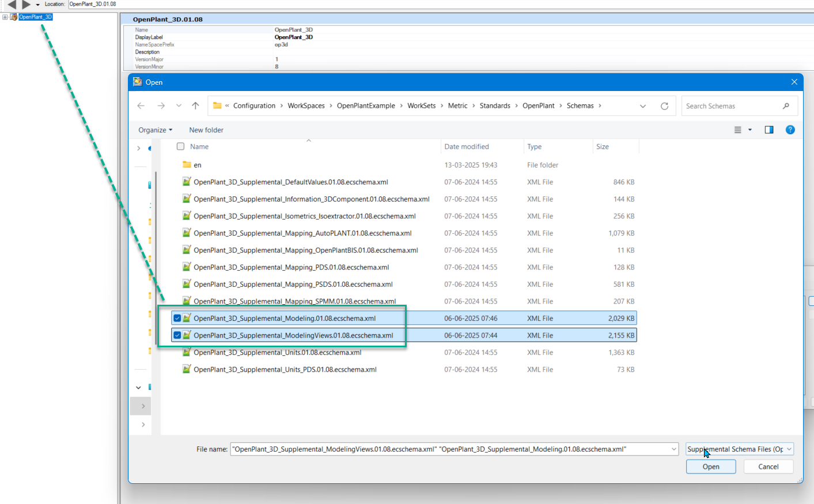Select the Mapping_SPMM schema file icon
The height and width of the screenshot is (504, 814).
(x=187, y=301)
